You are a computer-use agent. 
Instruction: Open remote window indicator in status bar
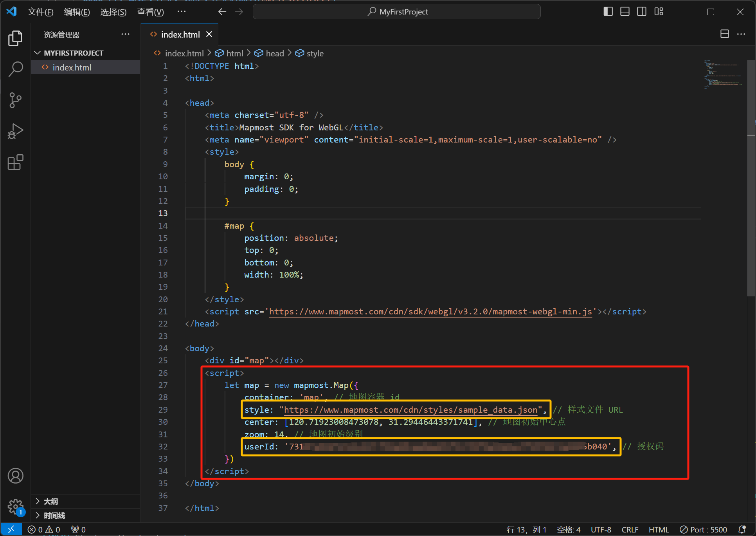[x=11, y=529]
